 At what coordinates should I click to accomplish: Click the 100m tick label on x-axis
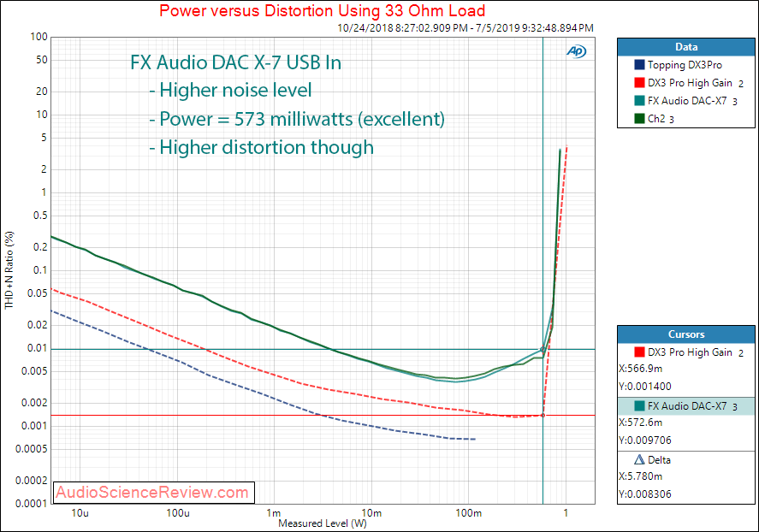(x=468, y=513)
